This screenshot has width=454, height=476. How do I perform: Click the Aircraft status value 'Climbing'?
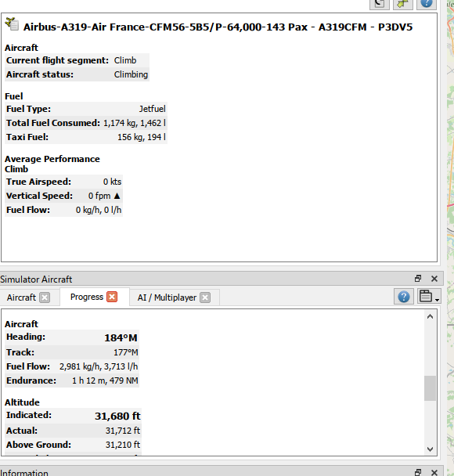click(131, 74)
